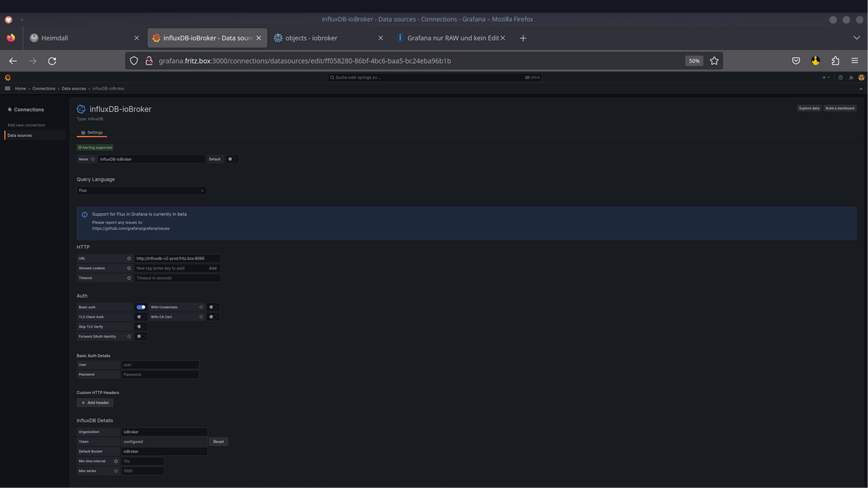
Task: Enable the Skip TLS Verify switch
Action: pyautogui.click(x=141, y=327)
